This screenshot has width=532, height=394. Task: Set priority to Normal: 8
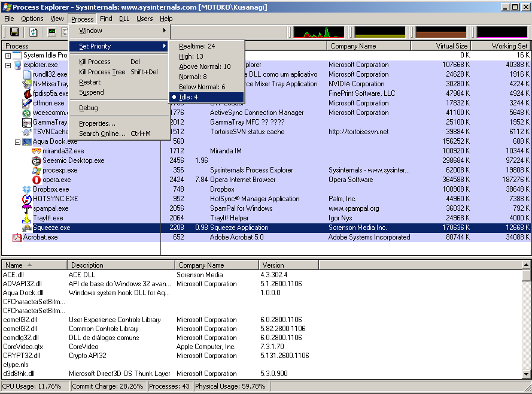click(206, 77)
